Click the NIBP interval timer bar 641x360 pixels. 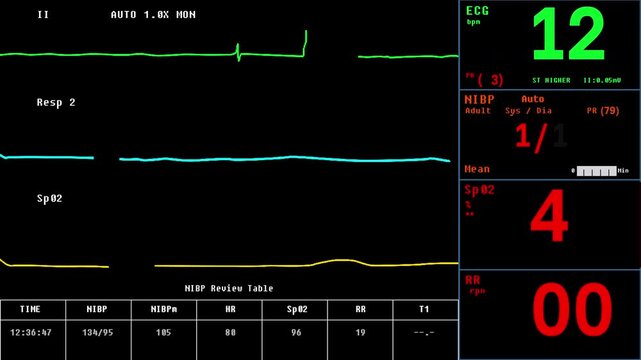596,171
